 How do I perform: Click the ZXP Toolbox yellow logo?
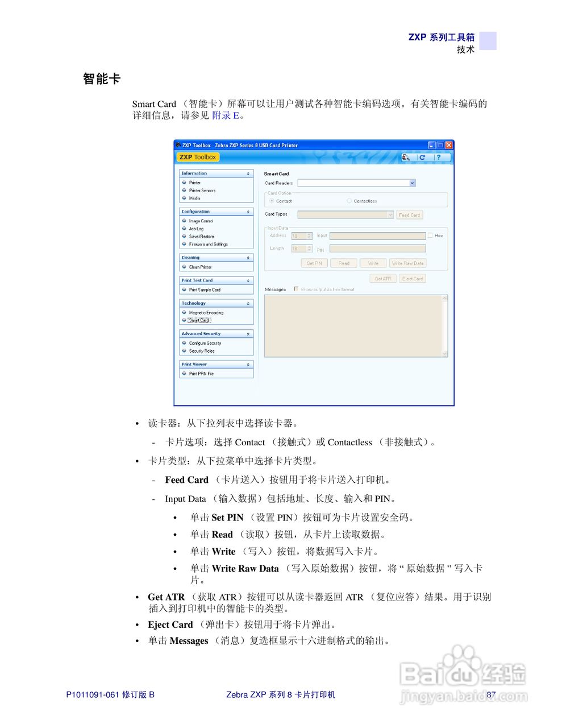198,157
